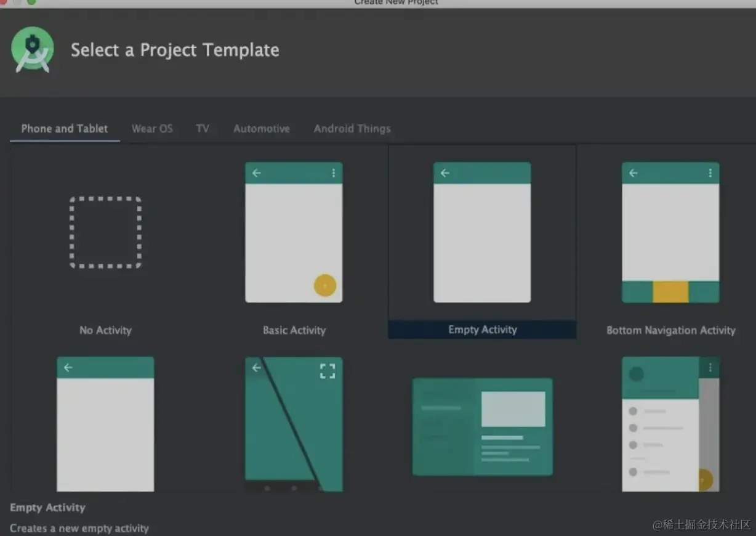Select the fullscreen activity template with diagonal split

point(294,424)
